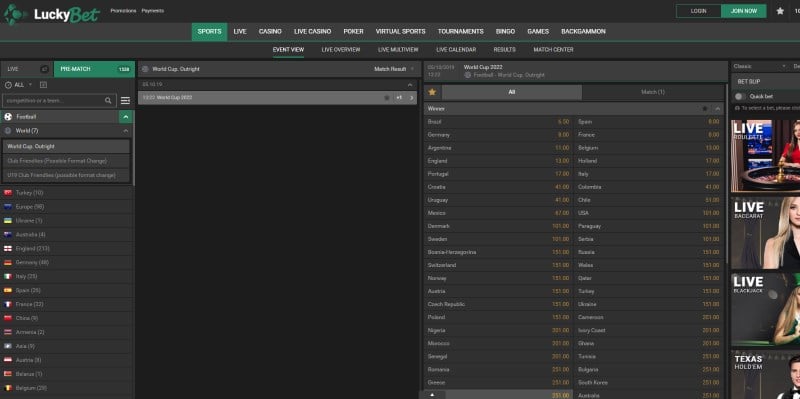Viewport: 800px width, 399px height.
Task: Switch to the Match (1) tab
Action: pos(653,92)
